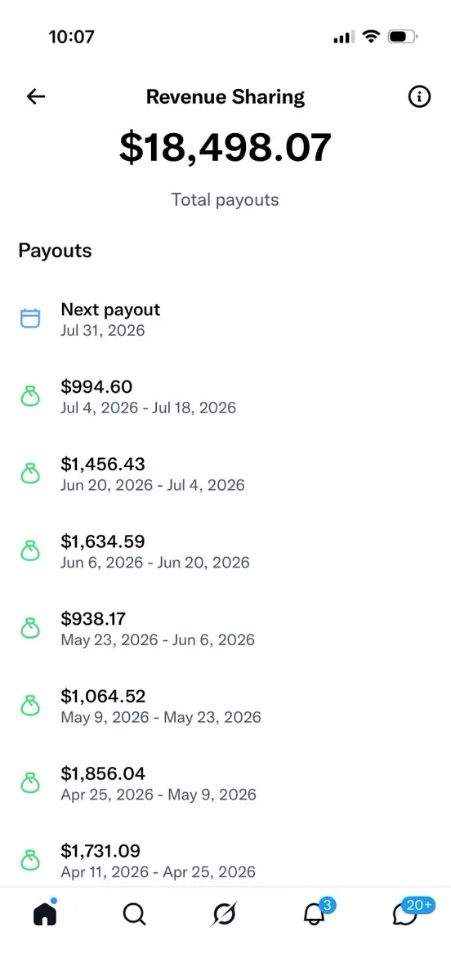Select the $938.17 payout row

(x=225, y=629)
